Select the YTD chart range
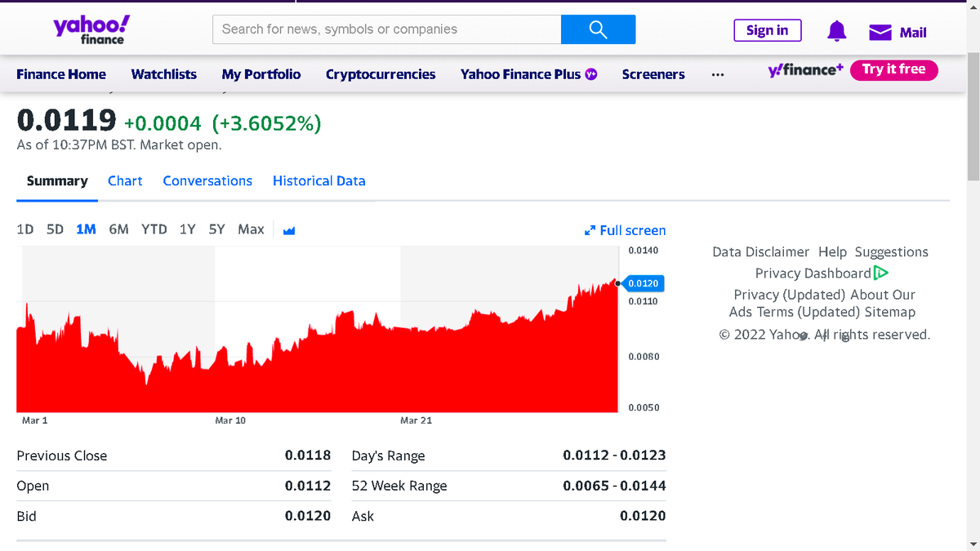 (x=154, y=229)
